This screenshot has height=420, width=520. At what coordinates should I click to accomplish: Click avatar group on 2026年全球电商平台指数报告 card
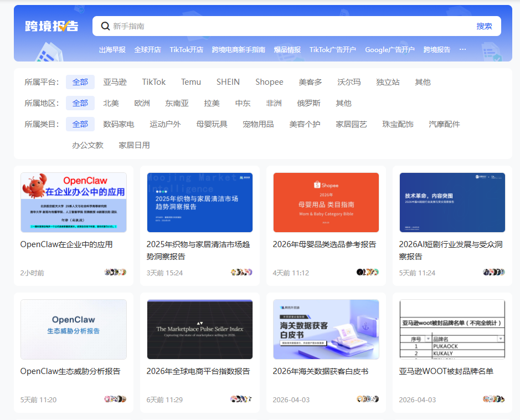point(241,399)
